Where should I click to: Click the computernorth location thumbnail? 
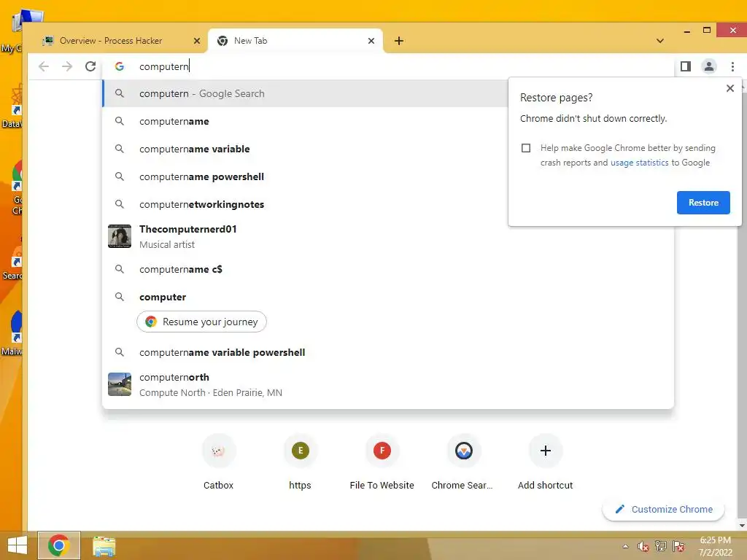pos(120,385)
